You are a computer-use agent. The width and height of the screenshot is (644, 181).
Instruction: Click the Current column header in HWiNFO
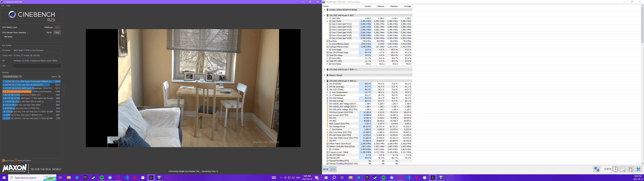coord(365,6)
